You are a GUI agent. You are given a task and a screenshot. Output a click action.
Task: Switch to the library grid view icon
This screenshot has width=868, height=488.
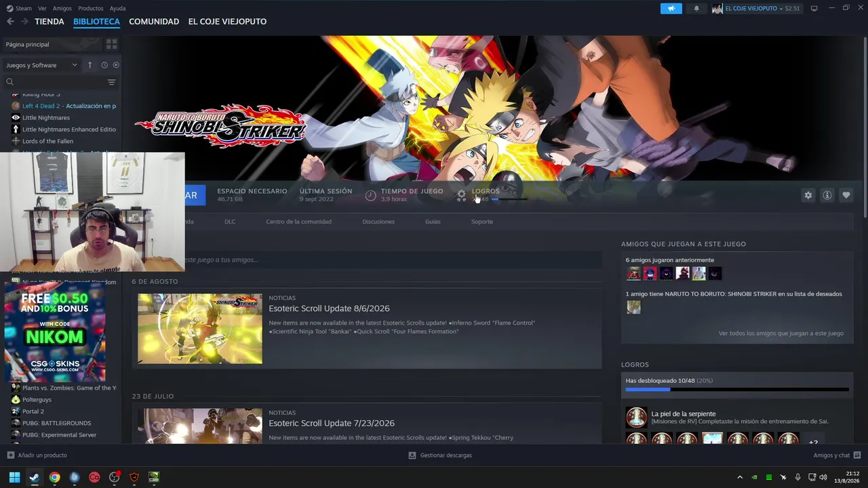point(111,44)
